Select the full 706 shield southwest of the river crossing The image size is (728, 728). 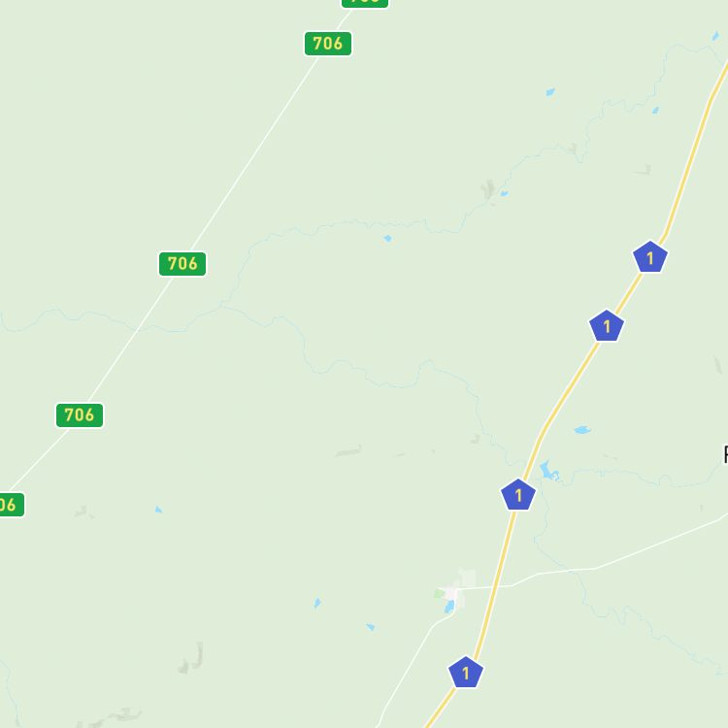click(x=80, y=415)
